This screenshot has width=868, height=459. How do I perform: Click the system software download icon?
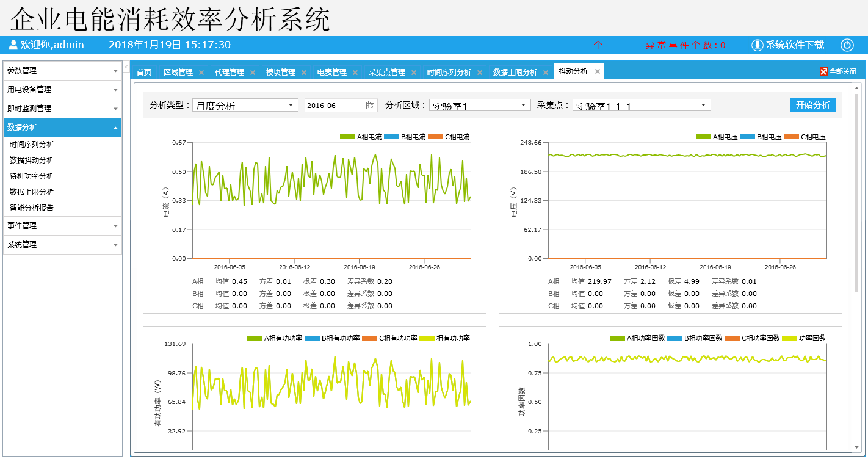(757, 45)
